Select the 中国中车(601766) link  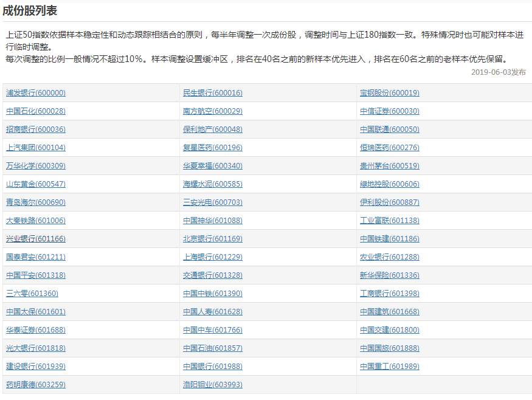coord(213,330)
